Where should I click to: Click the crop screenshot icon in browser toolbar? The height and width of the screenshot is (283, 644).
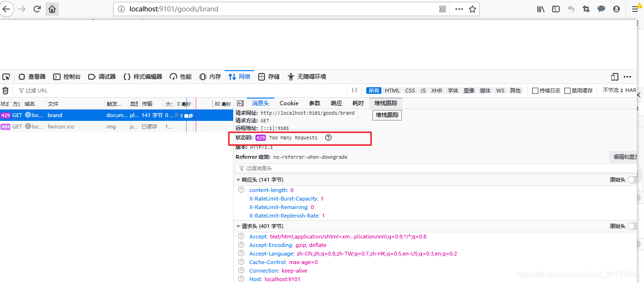pyautogui.click(x=586, y=9)
